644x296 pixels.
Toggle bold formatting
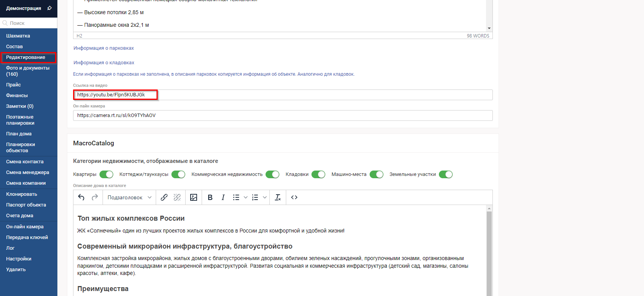click(210, 197)
